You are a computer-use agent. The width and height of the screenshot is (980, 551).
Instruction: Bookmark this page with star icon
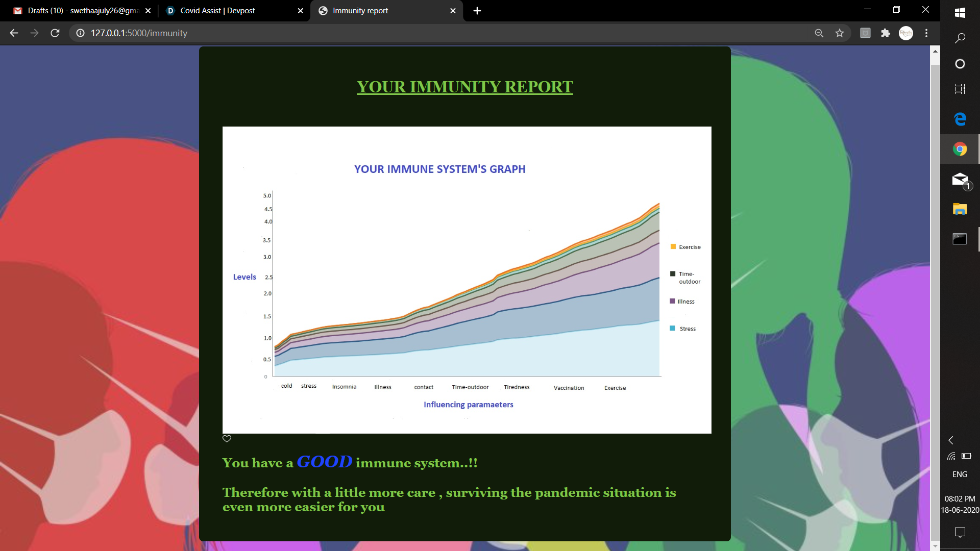point(840,33)
